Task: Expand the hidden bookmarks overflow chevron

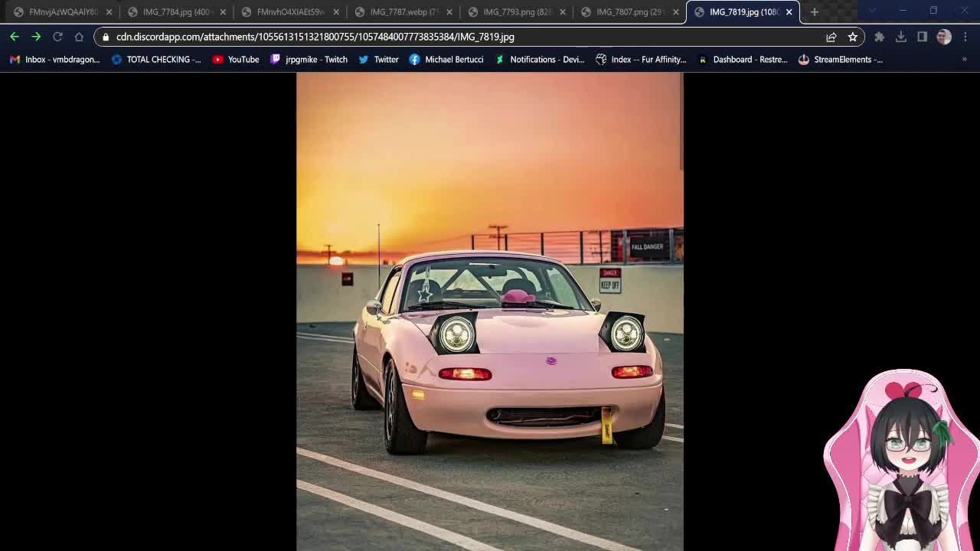Action: pyautogui.click(x=964, y=60)
